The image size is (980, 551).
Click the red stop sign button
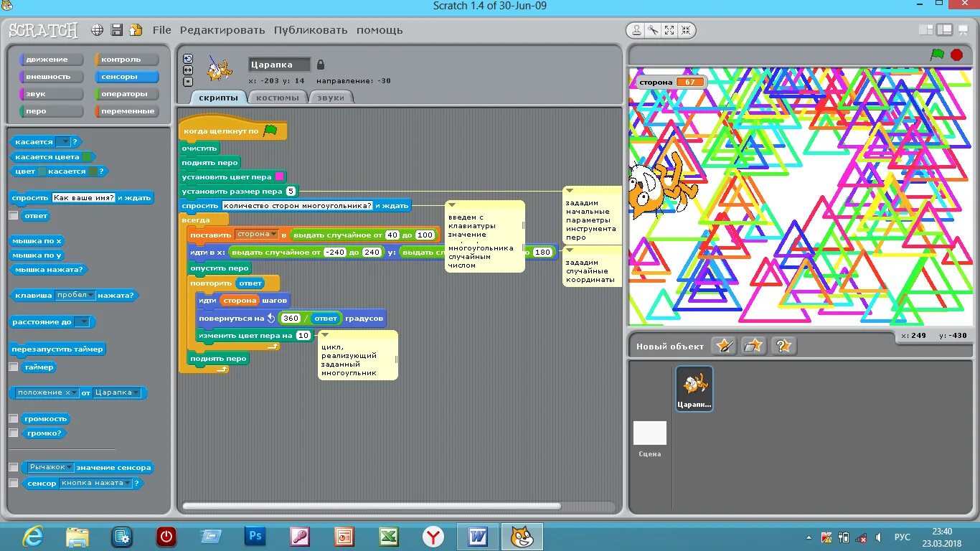(x=956, y=55)
